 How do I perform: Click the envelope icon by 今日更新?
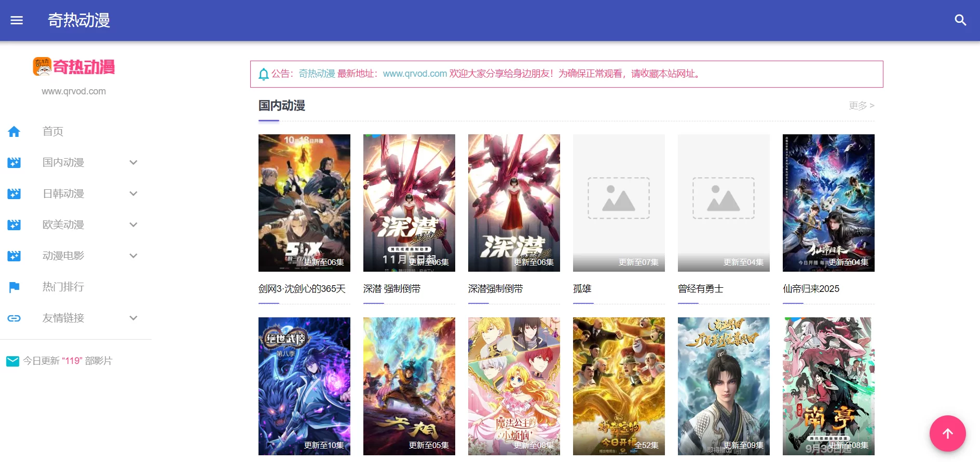pos(12,361)
